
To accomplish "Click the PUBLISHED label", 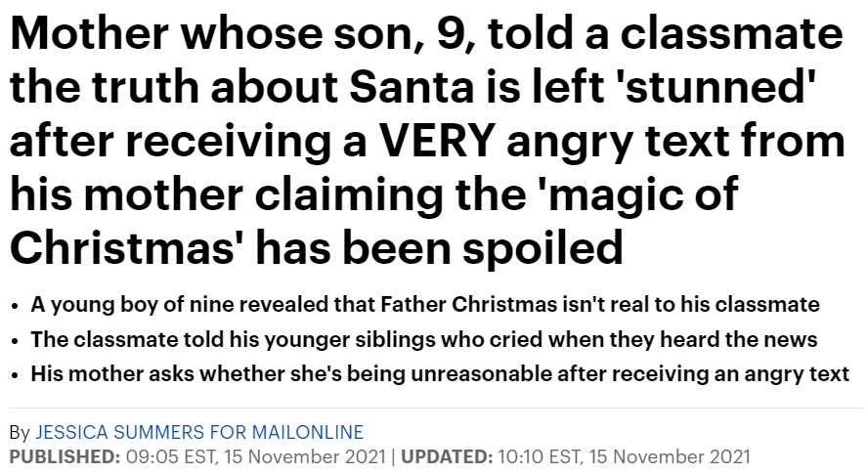I will (x=65, y=456).
